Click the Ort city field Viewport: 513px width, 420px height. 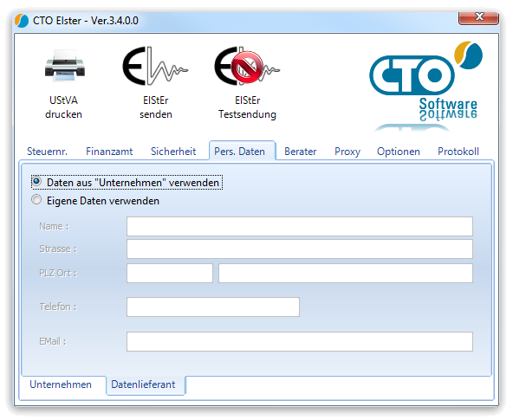click(346, 273)
